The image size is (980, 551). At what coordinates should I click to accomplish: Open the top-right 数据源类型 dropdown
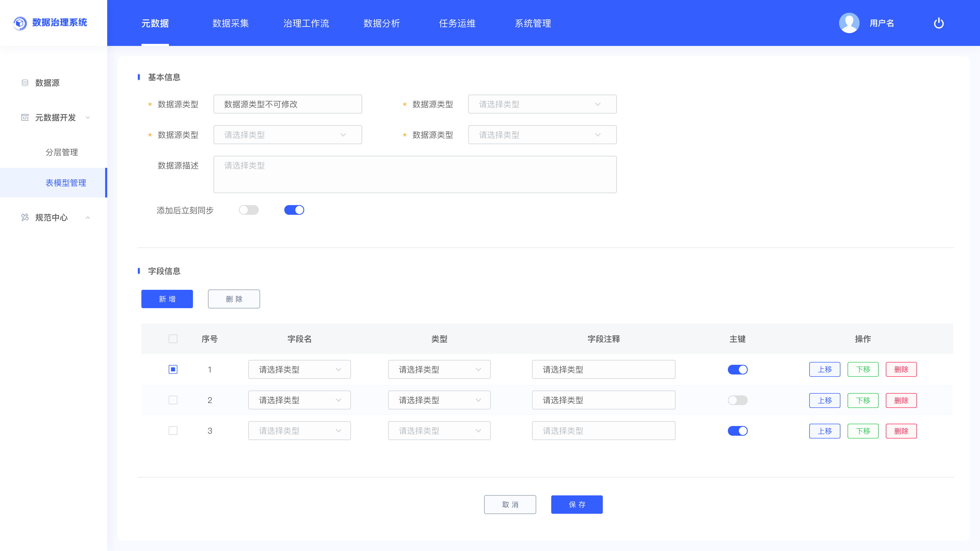(x=542, y=104)
